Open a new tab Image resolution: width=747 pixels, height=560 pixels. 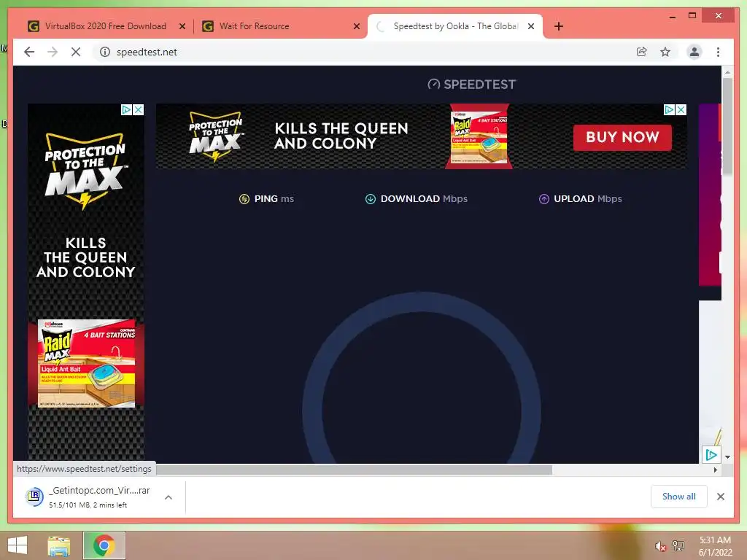pyautogui.click(x=559, y=26)
